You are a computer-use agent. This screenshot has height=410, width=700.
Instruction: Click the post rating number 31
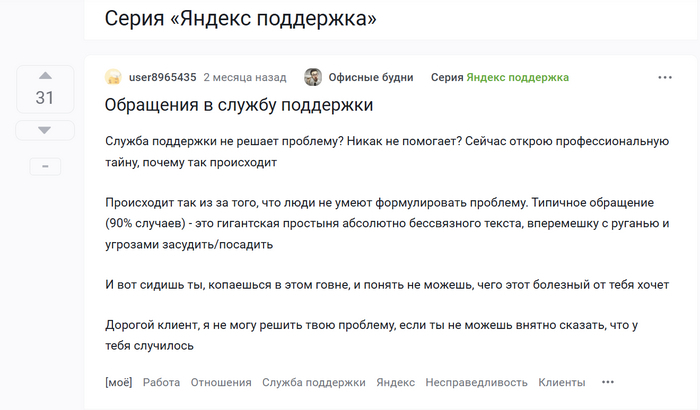coord(45,98)
